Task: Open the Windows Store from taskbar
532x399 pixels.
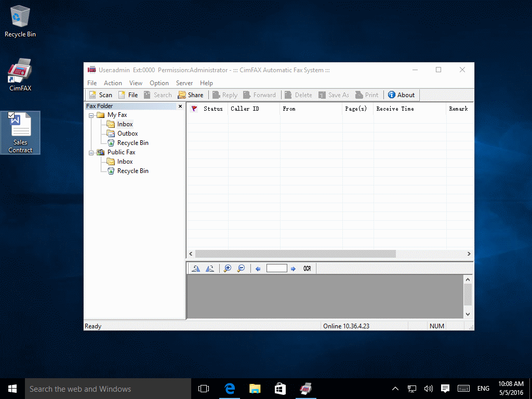Action: click(280, 389)
